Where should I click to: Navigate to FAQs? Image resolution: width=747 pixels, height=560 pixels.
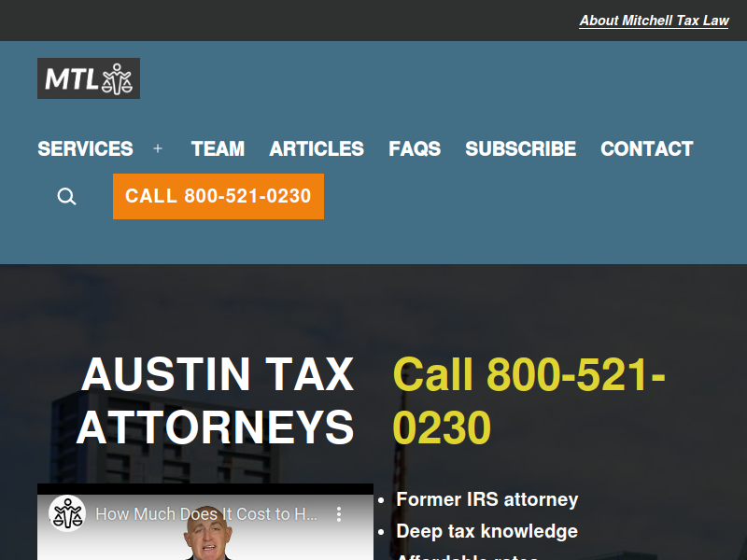(415, 149)
